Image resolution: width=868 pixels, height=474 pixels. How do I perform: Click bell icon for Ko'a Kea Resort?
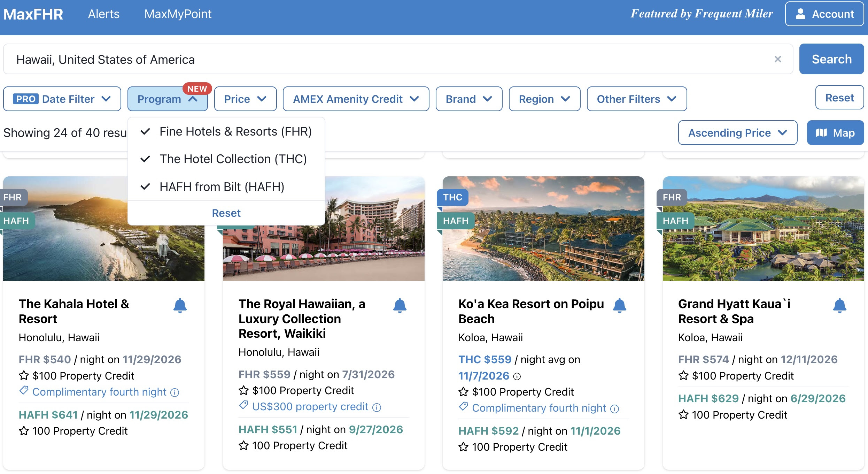[620, 306]
